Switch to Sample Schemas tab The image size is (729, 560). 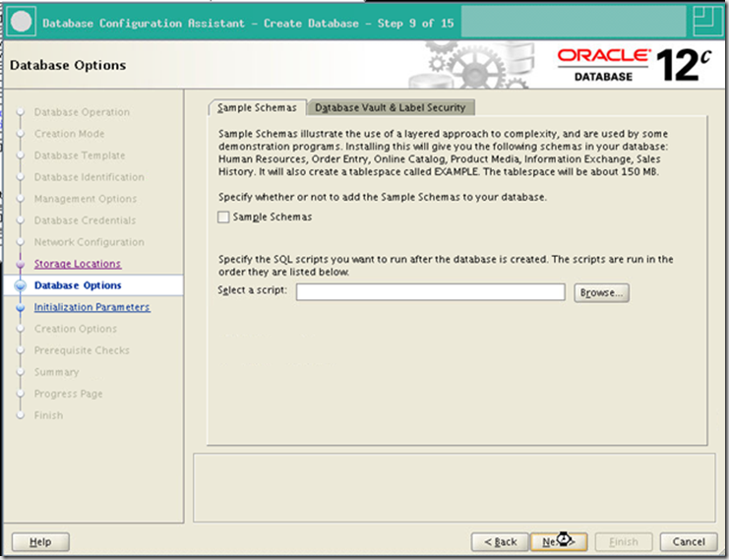click(x=257, y=107)
